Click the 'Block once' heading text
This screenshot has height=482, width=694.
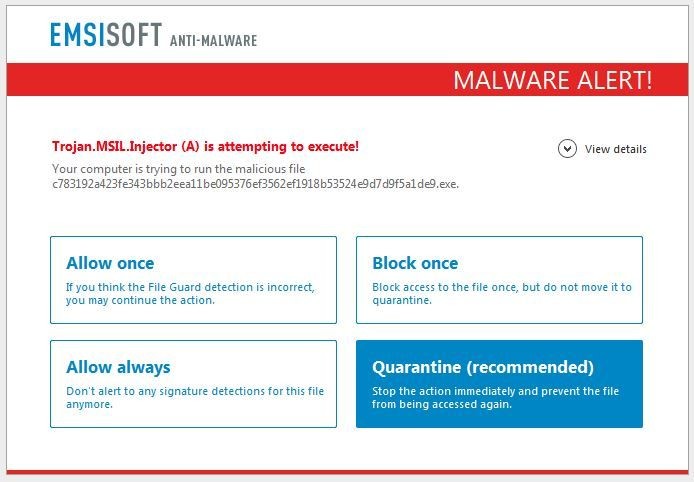point(415,263)
